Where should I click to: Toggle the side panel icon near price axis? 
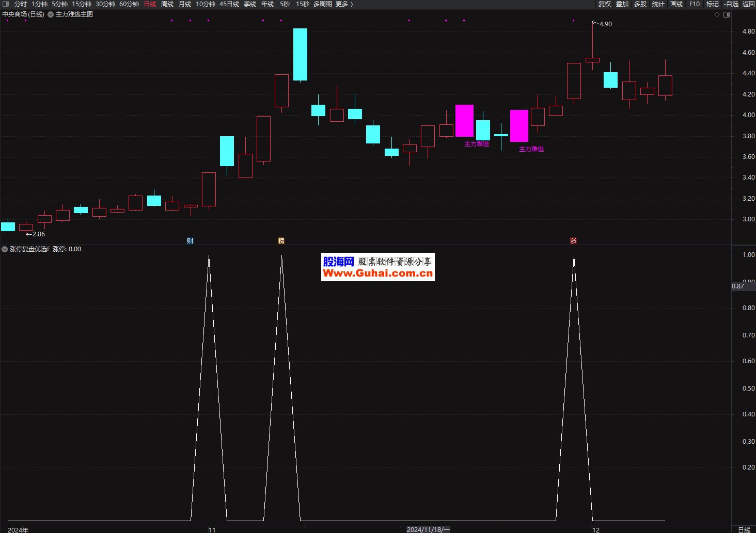[727, 15]
